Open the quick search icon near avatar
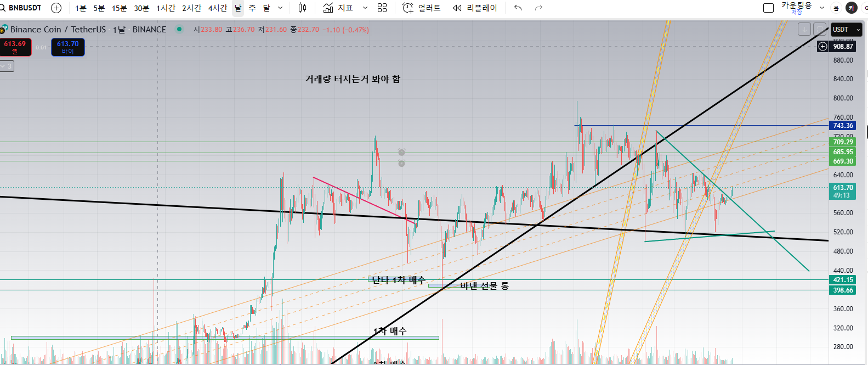This screenshot has width=868, height=365. click(836, 8)
